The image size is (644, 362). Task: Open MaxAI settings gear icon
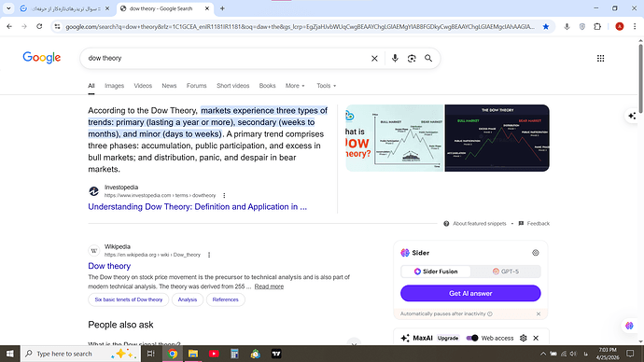pos(523,338)
